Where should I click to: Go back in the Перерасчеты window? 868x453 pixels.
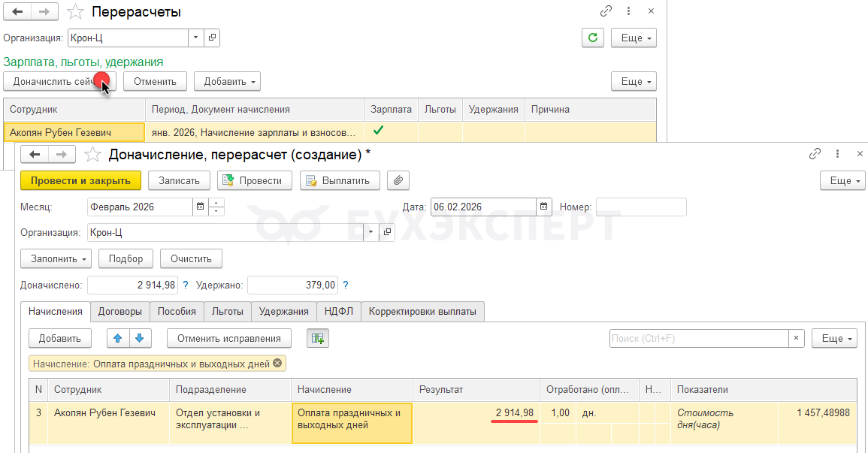[17, 11]
